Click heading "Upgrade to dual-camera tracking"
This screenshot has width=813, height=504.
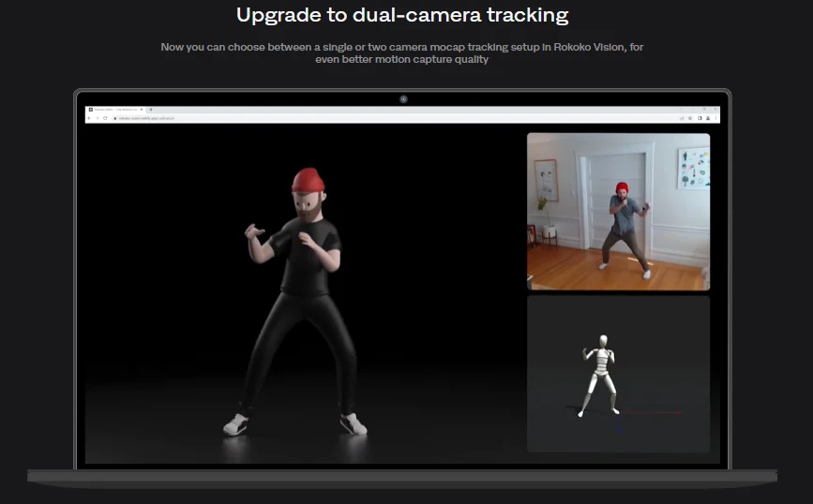[402, 15]
